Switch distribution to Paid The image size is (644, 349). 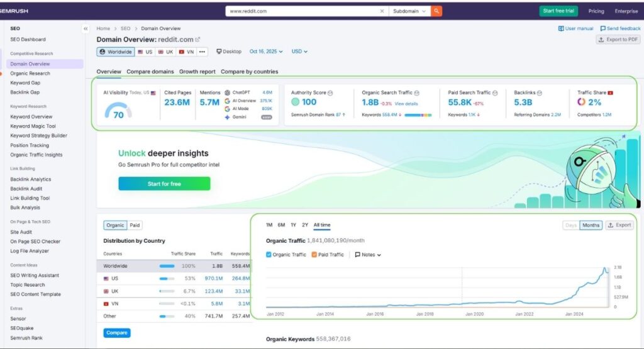(x=135, y=225)
